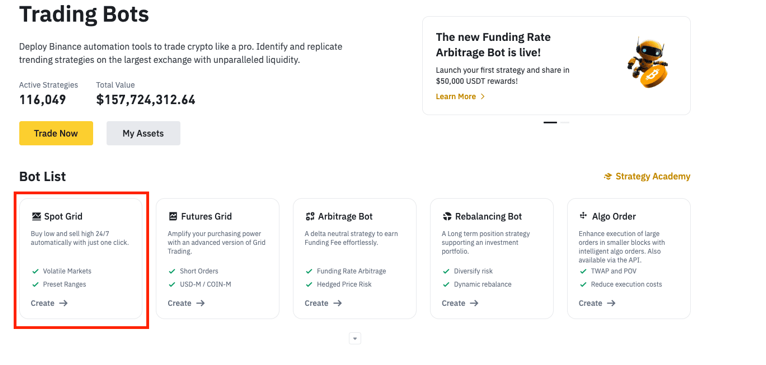766x365 pixels.
Task: Open My Assets
Action: click(143, 133)
